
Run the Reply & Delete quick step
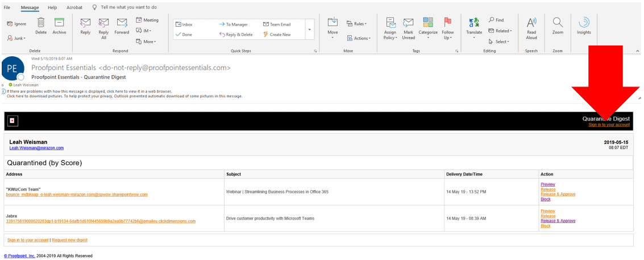pyautogui.click(x=236, y=35)
